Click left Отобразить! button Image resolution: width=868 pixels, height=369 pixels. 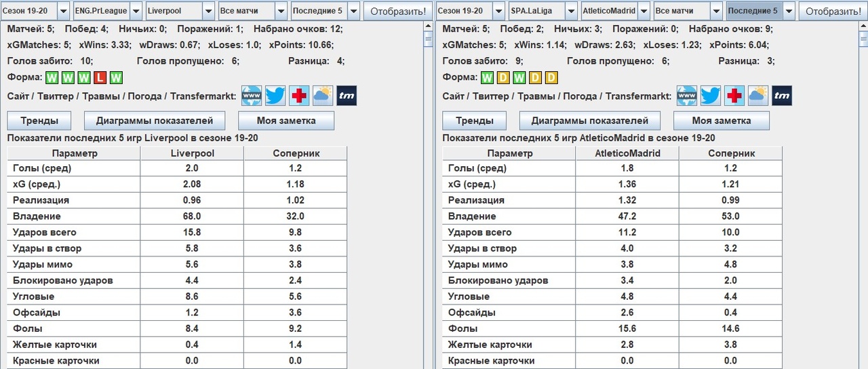(x=398, y=11)
